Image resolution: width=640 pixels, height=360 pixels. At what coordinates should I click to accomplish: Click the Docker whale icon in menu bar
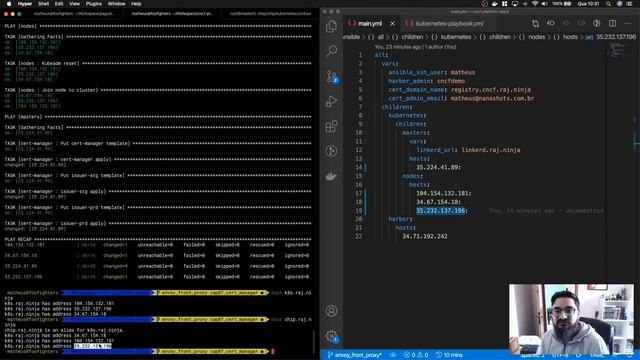pos(494,4)
